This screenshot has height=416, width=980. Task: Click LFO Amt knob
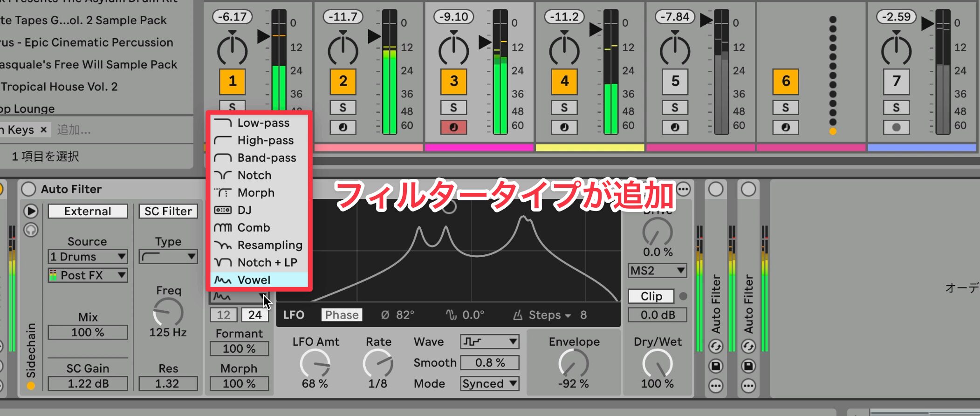tap(315, 364)
